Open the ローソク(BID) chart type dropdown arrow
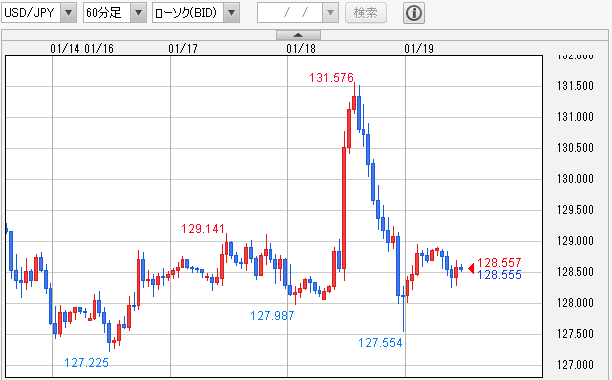 click(x=231, y=13)
